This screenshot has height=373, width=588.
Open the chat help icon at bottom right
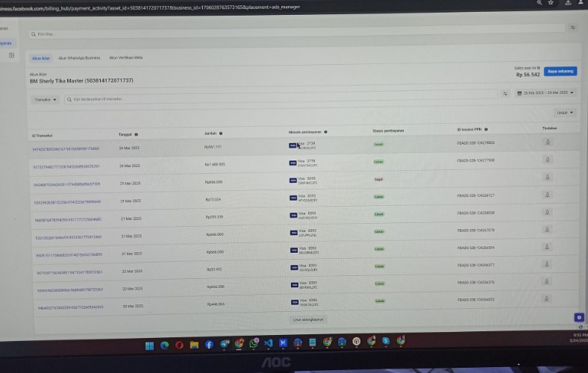(x=579, y=317)
